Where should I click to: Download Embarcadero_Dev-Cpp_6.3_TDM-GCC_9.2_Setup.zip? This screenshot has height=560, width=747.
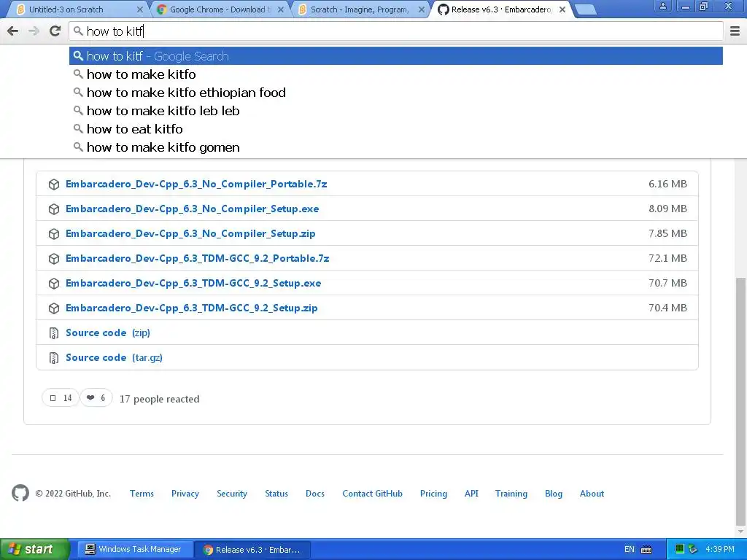pyautogui.click(x=192, y=308)
